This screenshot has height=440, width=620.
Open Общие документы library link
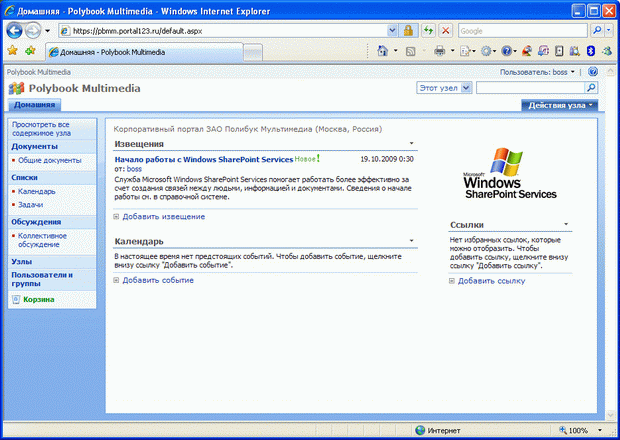(49, 160)
